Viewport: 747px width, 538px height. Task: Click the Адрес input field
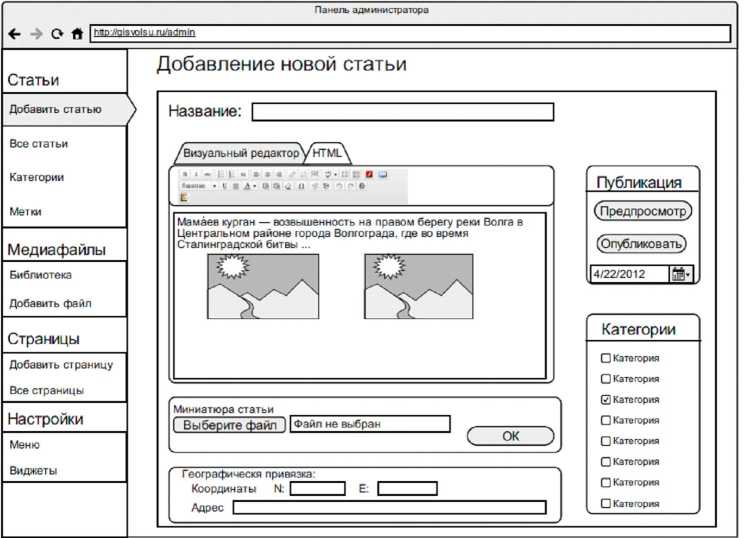click(x=390, y=508)
